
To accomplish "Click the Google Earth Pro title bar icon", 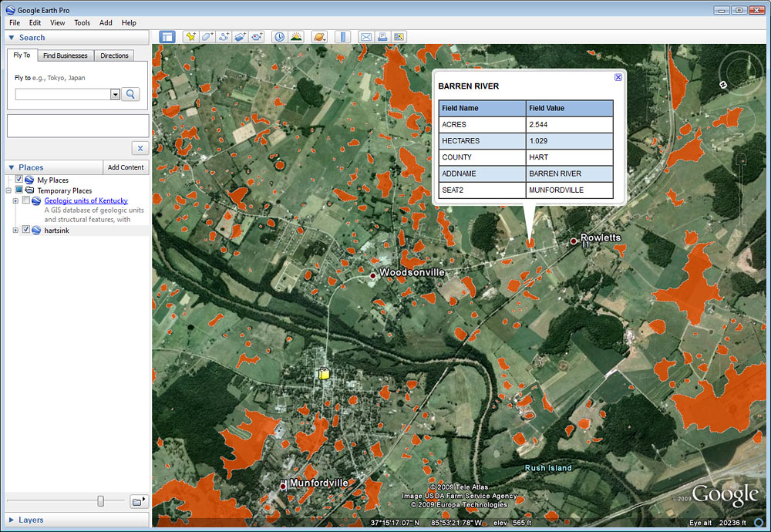I will [x=10, y=10].
